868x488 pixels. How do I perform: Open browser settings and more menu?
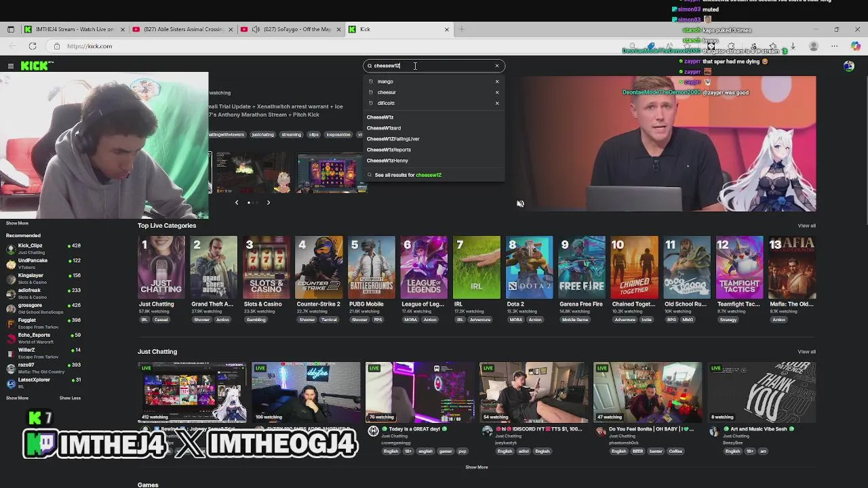pos(835,46)
